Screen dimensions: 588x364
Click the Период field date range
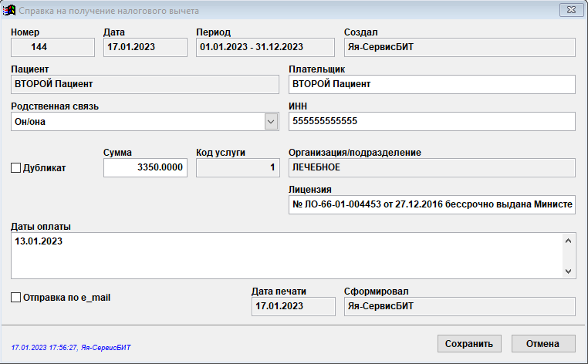[265, 47]
